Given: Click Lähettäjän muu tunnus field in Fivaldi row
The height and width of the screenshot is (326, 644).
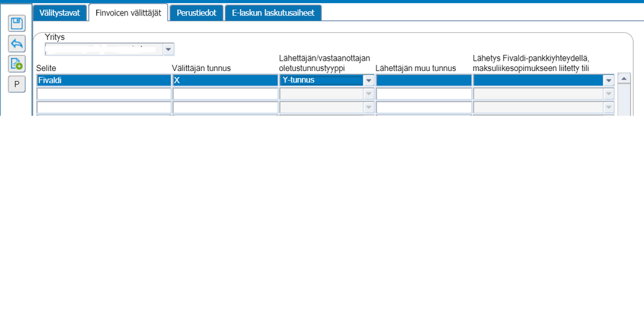Looking at the screenshot, I should [x=424, y=80].
